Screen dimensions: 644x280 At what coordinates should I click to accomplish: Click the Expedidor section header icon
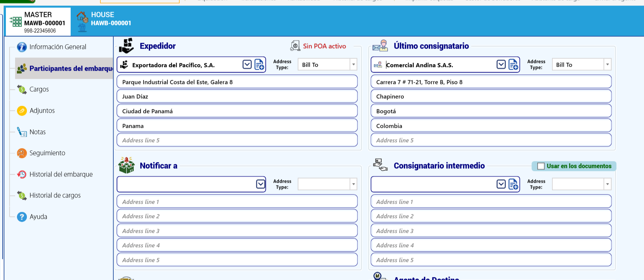pos(126,46)
